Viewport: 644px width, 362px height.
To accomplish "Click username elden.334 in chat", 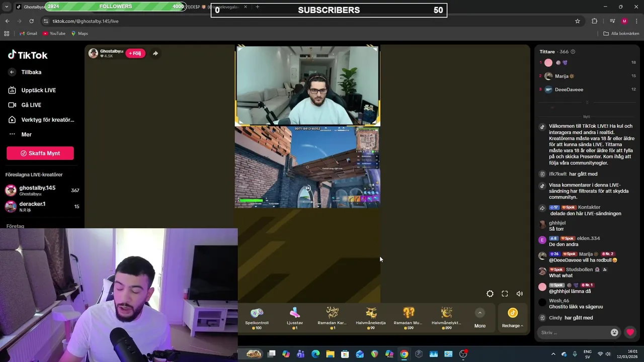I will pos(588,238).
